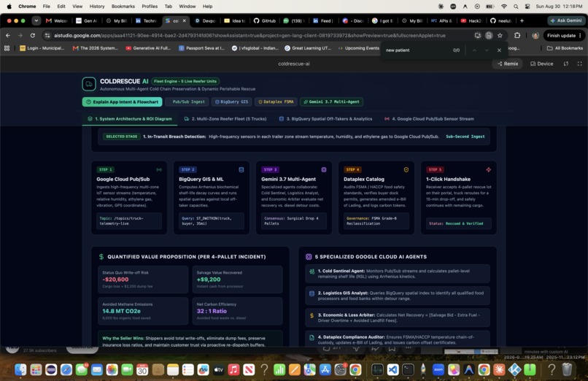
Task: Open the All Bookmarks folder
Action: coord(565,48)
